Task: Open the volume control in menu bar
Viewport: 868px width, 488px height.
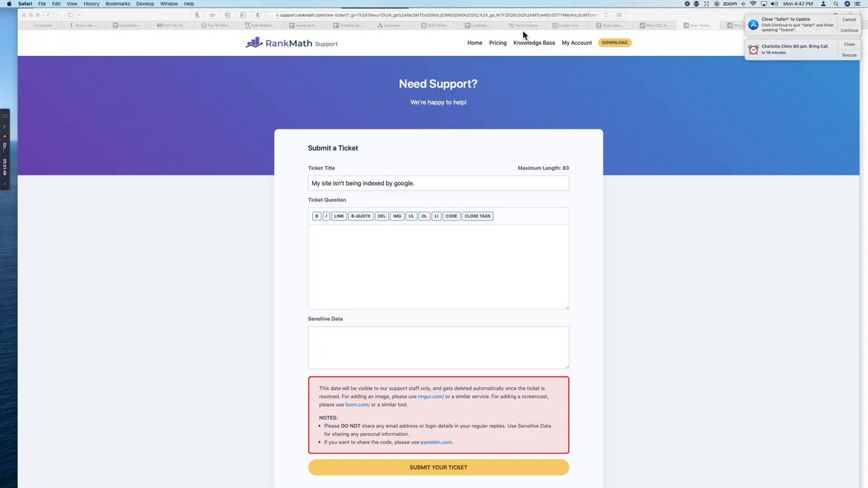Action: [774, 4]
